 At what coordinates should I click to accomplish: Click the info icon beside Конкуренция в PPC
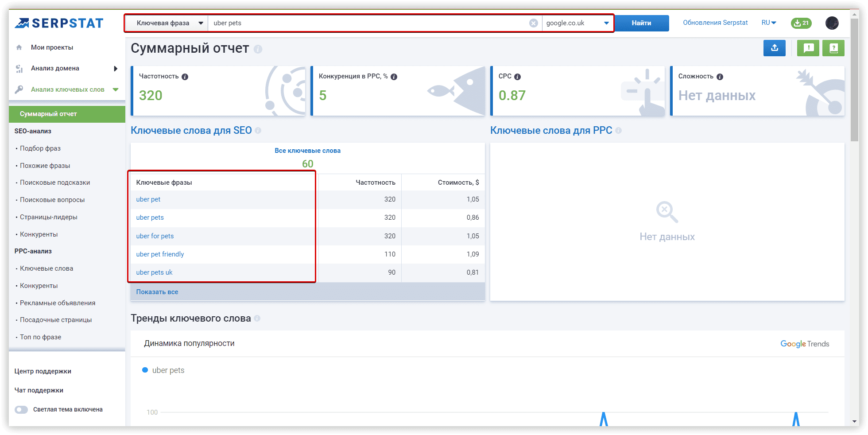(x=394, y=77)
